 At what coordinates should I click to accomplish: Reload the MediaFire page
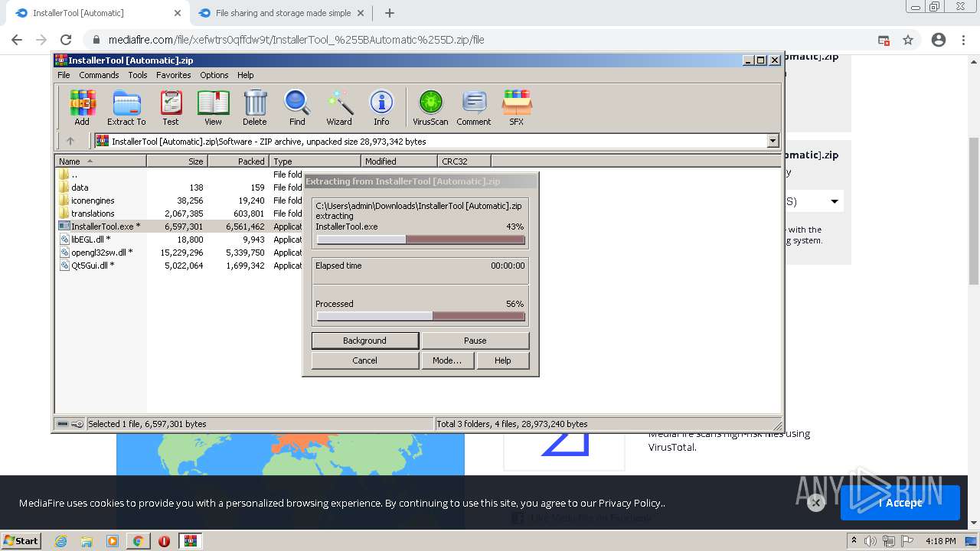tap(66, 40)
